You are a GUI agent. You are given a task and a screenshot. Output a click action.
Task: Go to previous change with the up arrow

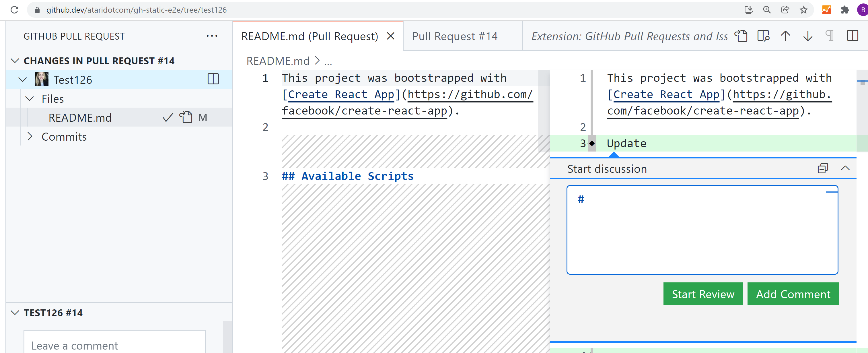785,36
